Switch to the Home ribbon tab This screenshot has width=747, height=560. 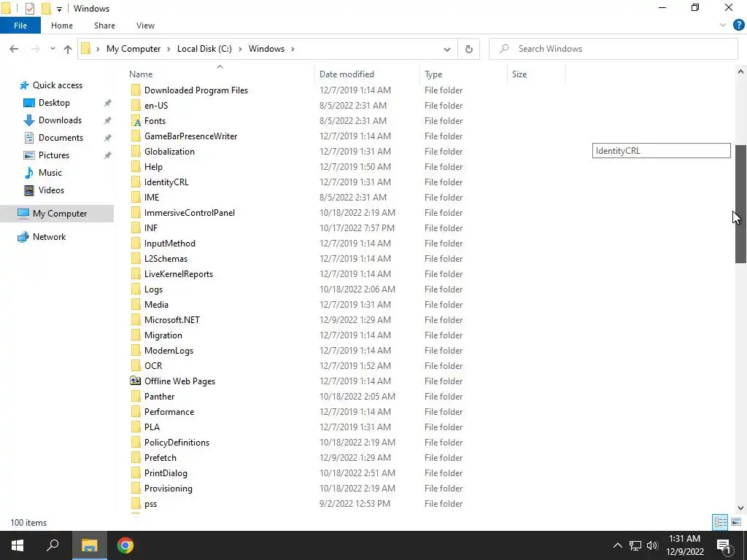point(62,26)
